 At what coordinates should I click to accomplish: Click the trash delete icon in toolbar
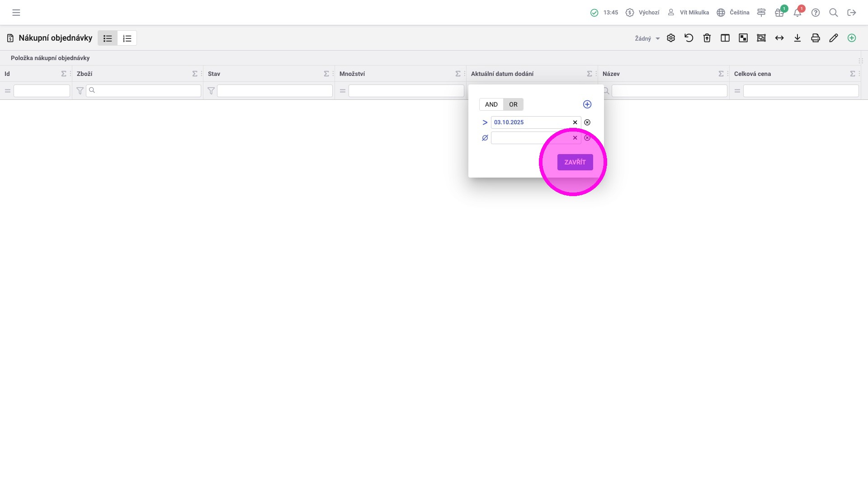click(707, 38)
